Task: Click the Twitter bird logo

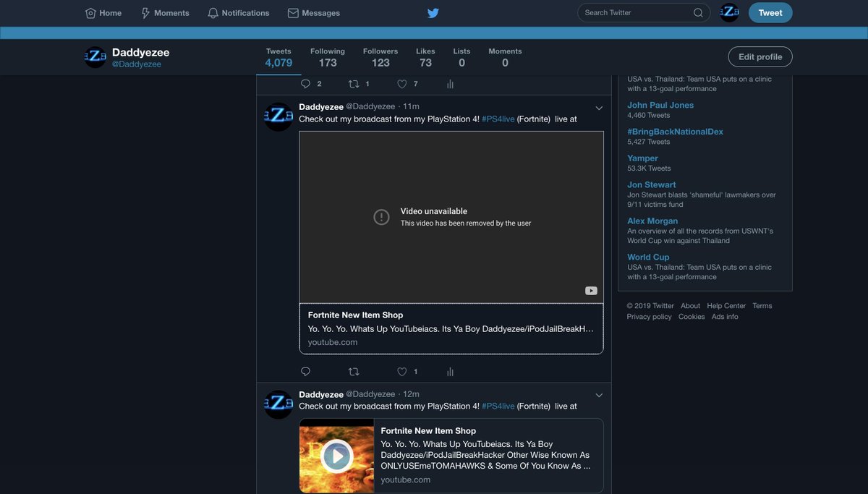Action: click(x=433, y=13)
